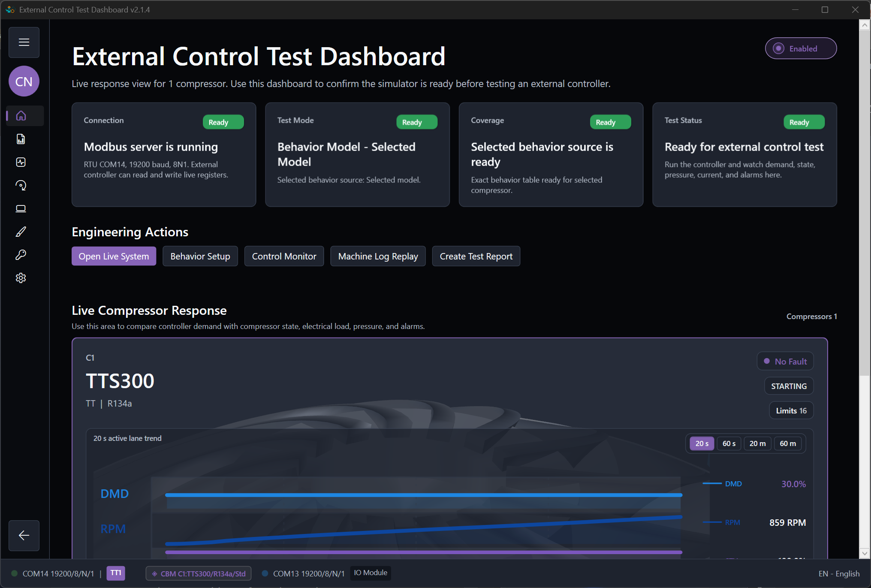
Task: Click the TTS300 compressor title
Action: click(x=120, y=381)
